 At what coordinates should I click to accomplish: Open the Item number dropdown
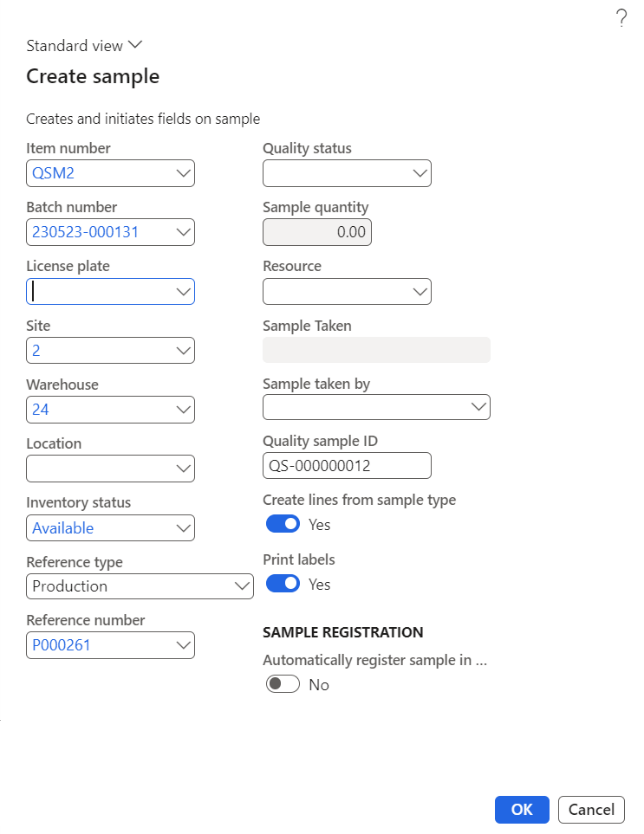tap(183, 172)
